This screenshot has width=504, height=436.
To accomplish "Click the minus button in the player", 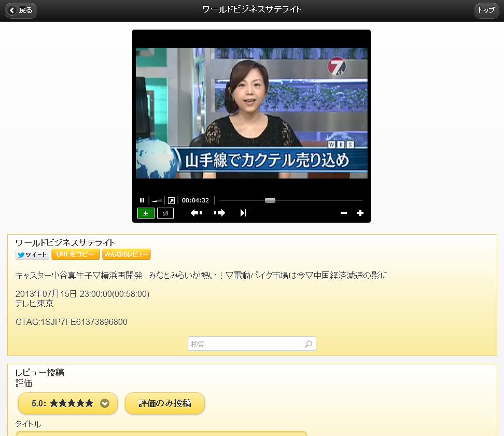I will (x=344, y=213).
